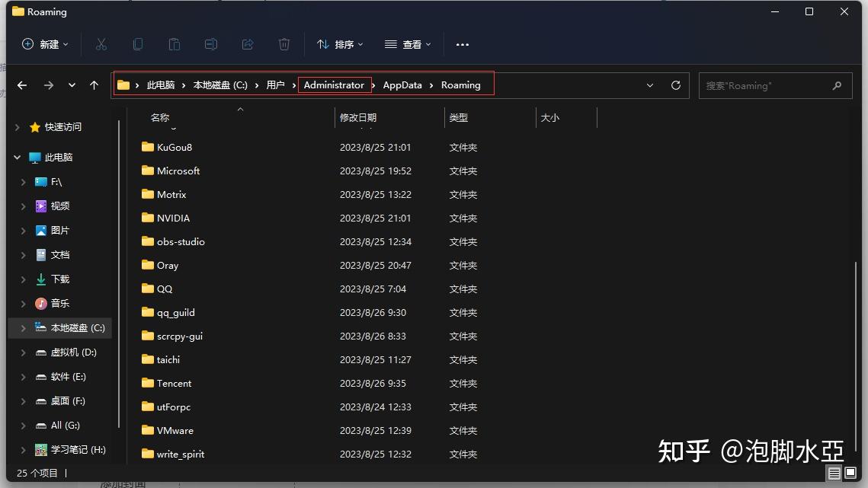The image size is (868, 488).
Task: Refresh the Roaming folder view
Action: tap(676, 85)
